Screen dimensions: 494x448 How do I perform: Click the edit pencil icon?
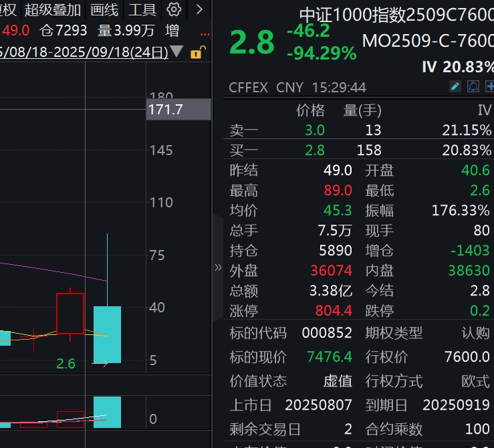455,87
